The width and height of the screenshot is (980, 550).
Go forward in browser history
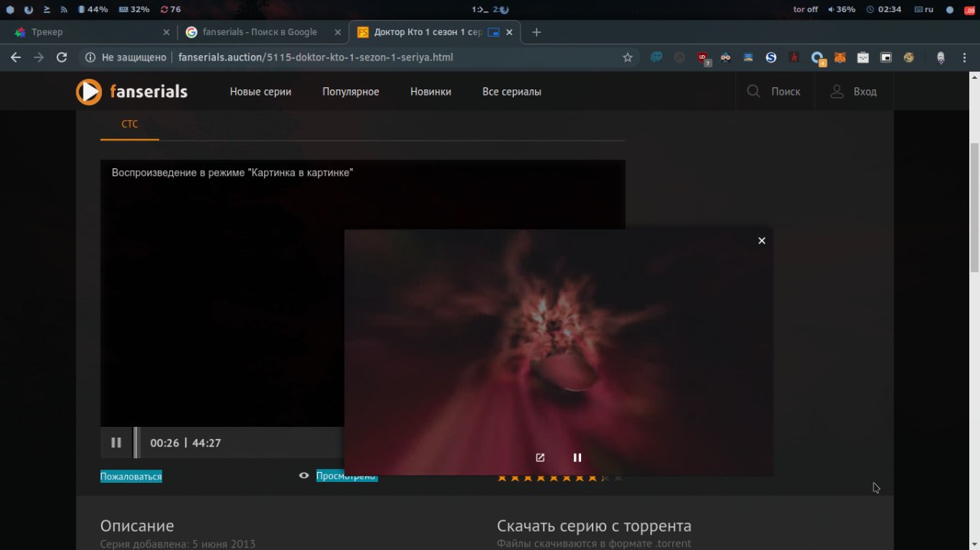pos(39,57)
